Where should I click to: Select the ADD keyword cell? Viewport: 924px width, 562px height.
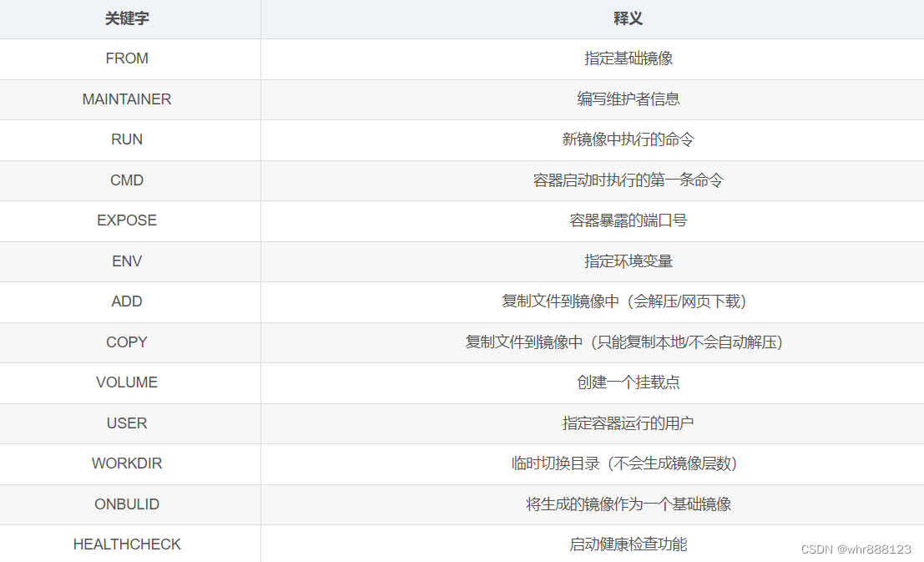pos(127,301)
